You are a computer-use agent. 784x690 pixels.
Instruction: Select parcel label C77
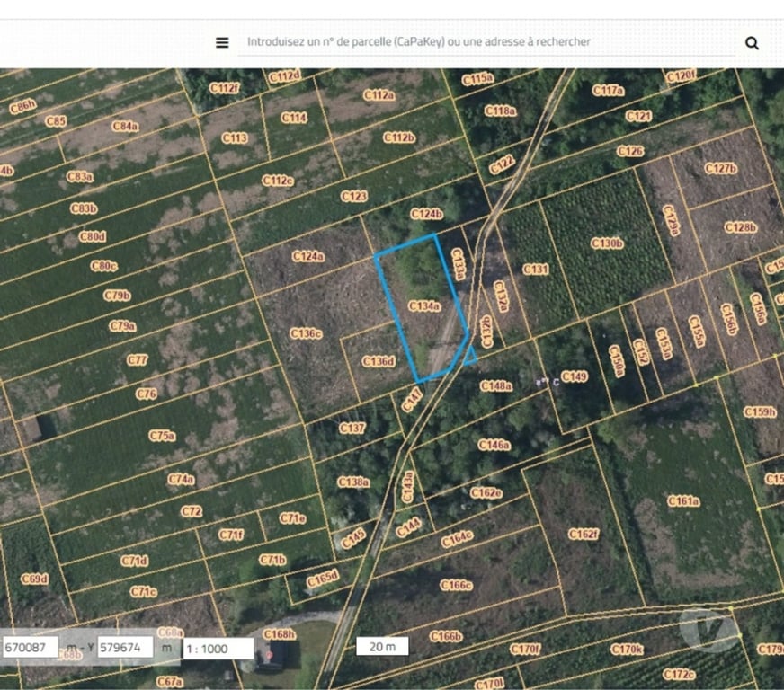pos(137,360)
